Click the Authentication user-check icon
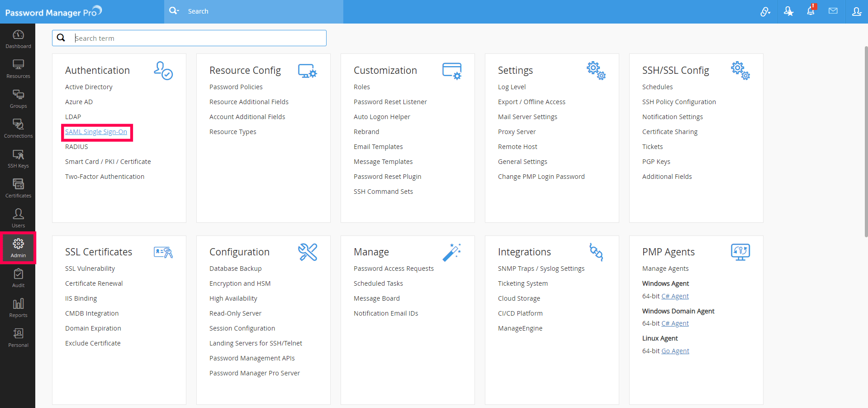Image resolution: width=868 pixels, height=408 pixels. tap(163, 71)
